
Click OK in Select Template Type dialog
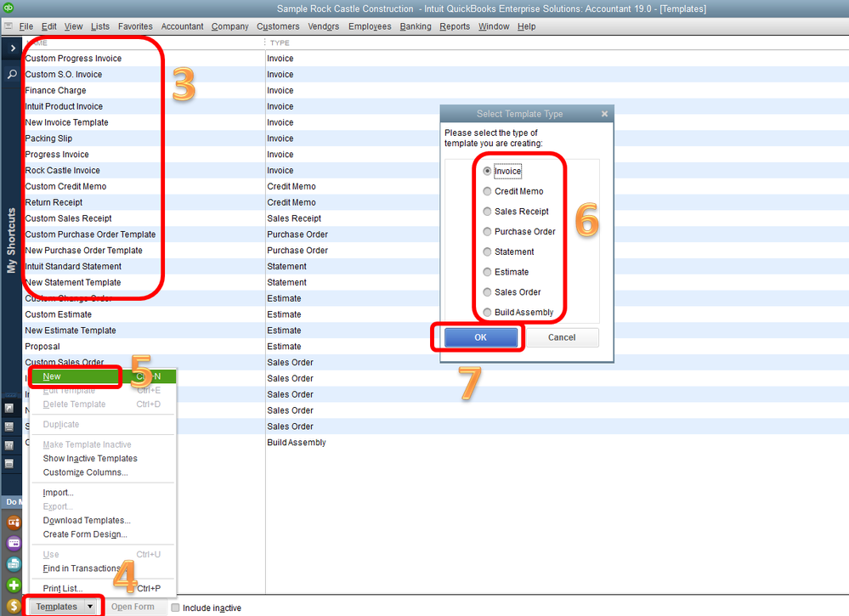(x=481, y=337)
